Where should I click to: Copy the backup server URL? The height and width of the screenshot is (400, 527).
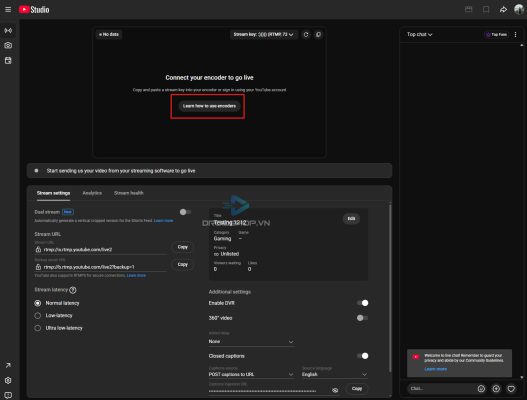click(183, 265)
